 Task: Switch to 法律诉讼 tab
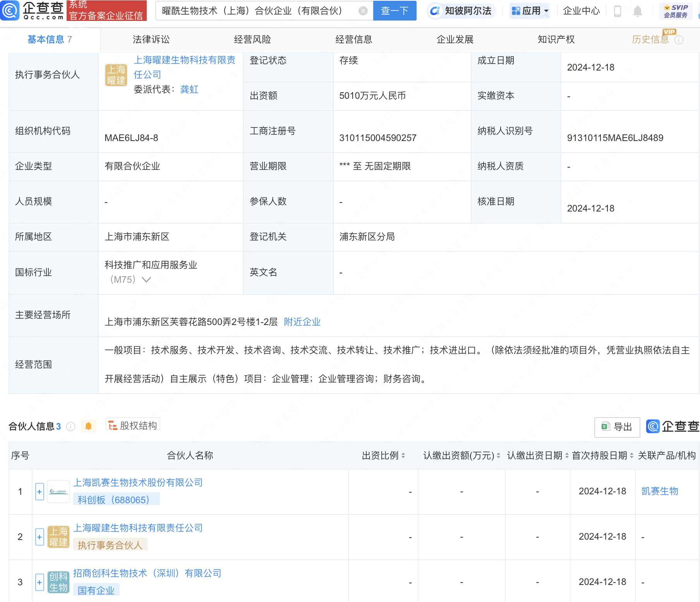click(x=151, y=40)
